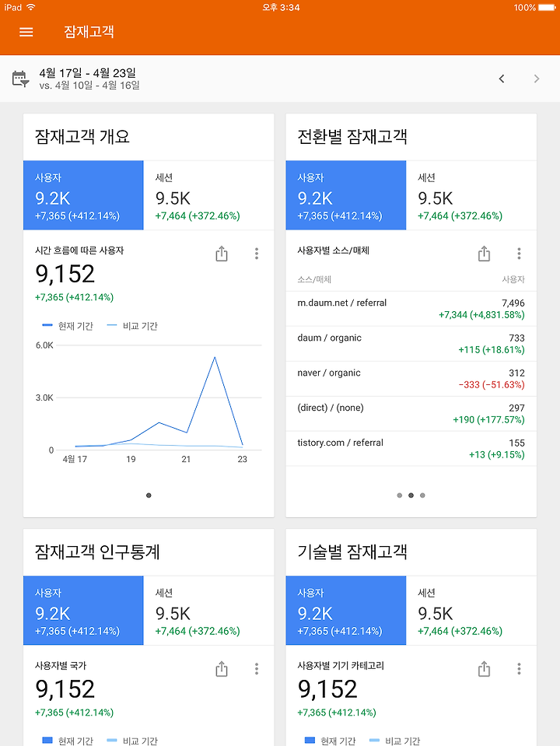The image size is (560, 746).
Task: Click the 소스/매체 column header
Action: point(314,280)
